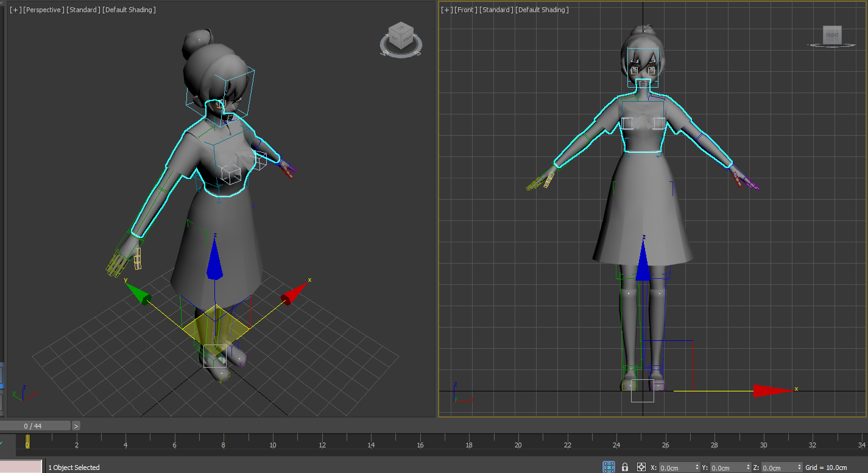The image size is (868, 473).
Task: Open [Standard] menu in Front viewport
Action: tap(496, 10)
